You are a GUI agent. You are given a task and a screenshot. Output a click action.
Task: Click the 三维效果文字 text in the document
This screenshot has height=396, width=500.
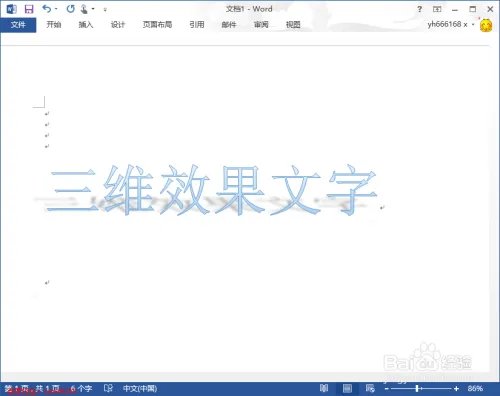tap(212, 190)
